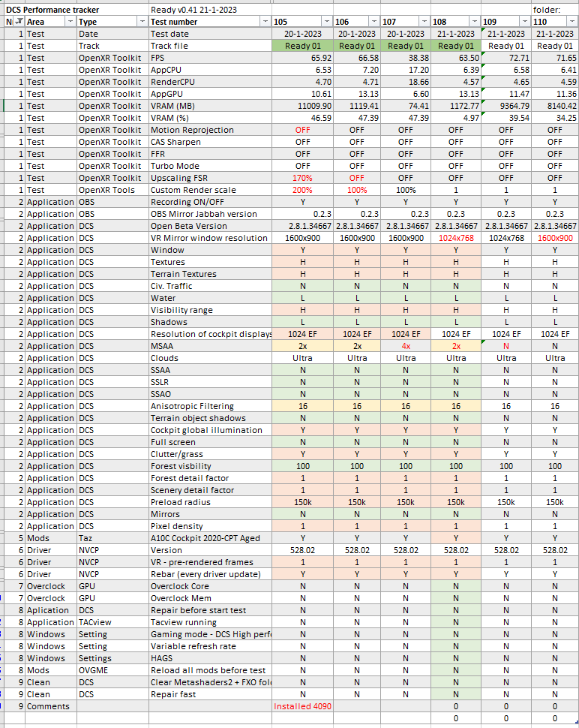This screenshot has width=579, height=728.
Task: Select NVCP Version 528.02 under test 108
Action: pos(455,551)
